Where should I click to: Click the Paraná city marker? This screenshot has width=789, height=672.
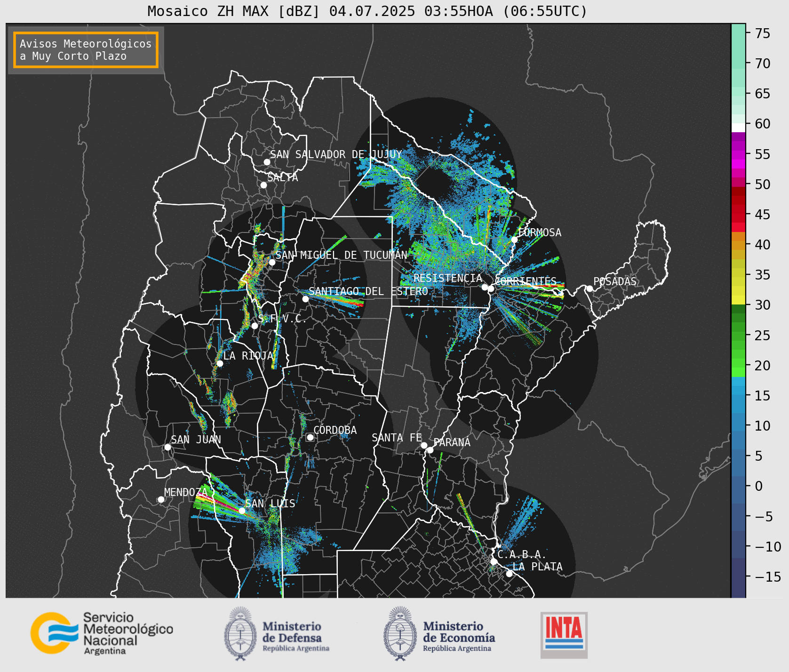tap(430, 450)
